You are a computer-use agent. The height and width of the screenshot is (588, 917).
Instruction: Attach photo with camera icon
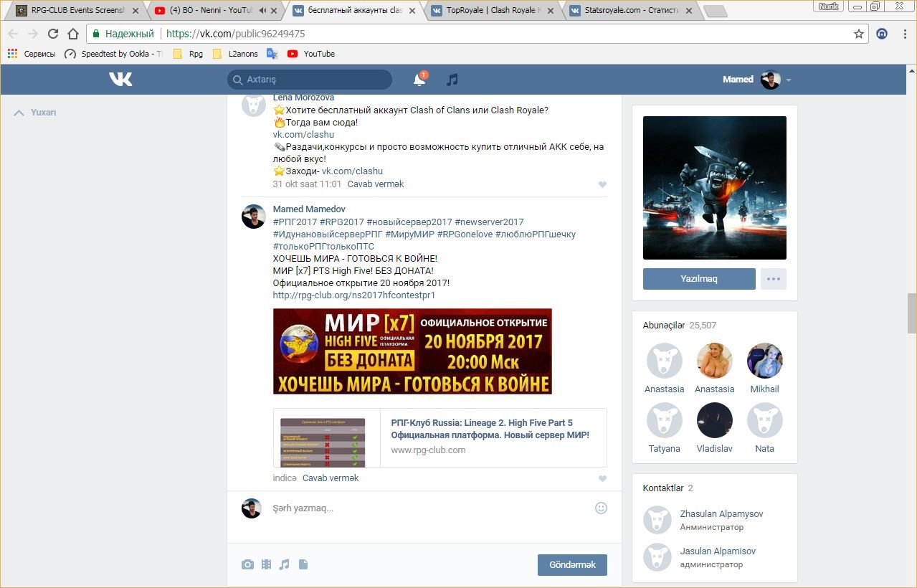point(247,565)
